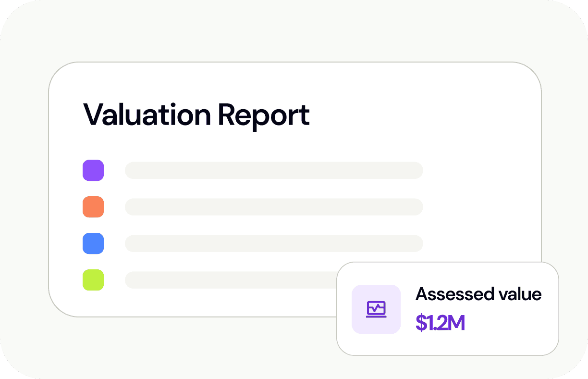The width and height of the screenshot is (588, 379).
Task: Click the gray bar beside the green square
Action: coord(231,280)
